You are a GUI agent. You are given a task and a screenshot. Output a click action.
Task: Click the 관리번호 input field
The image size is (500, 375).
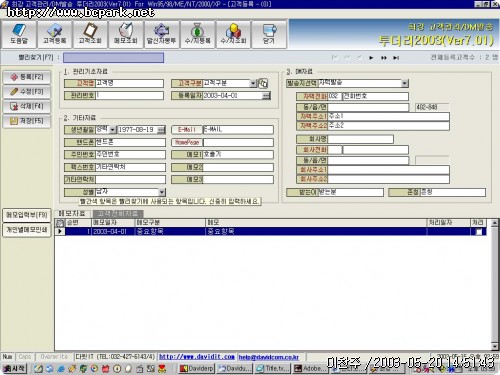[129, 96]
